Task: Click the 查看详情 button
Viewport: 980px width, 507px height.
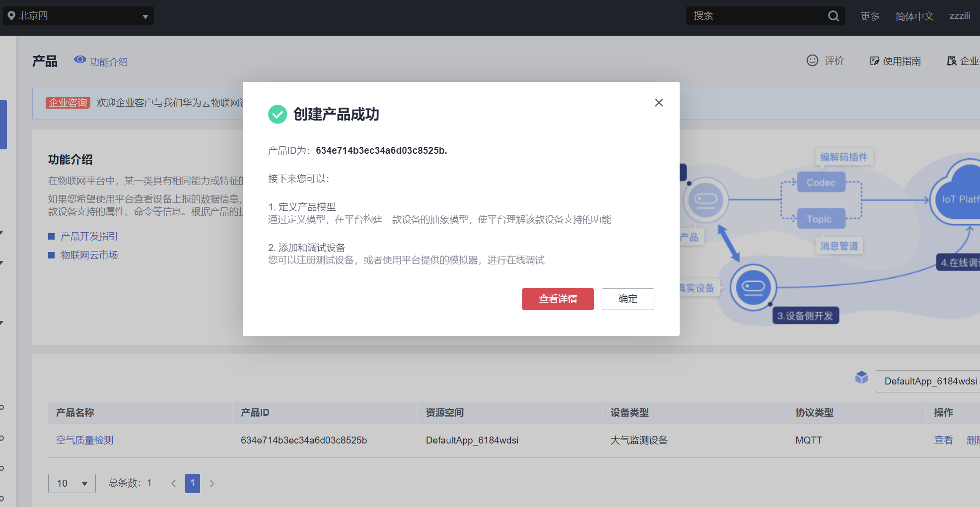Action: [558, 299]
